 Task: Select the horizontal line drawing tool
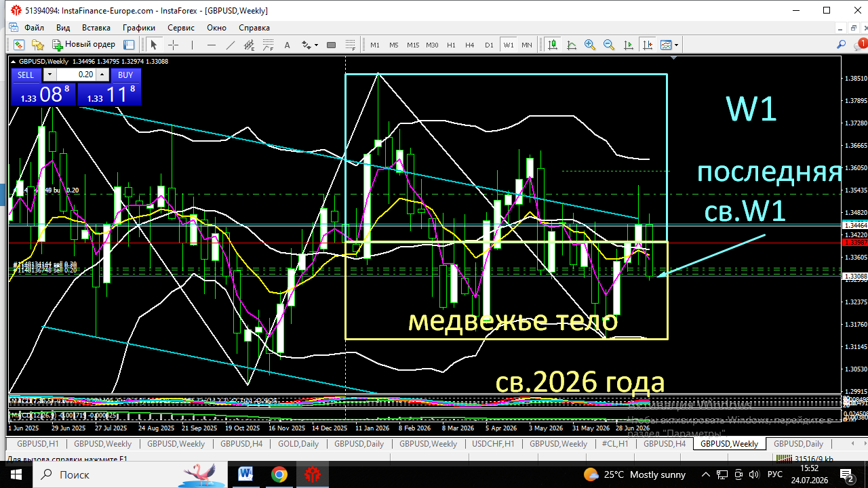click(x=212, y=45)
